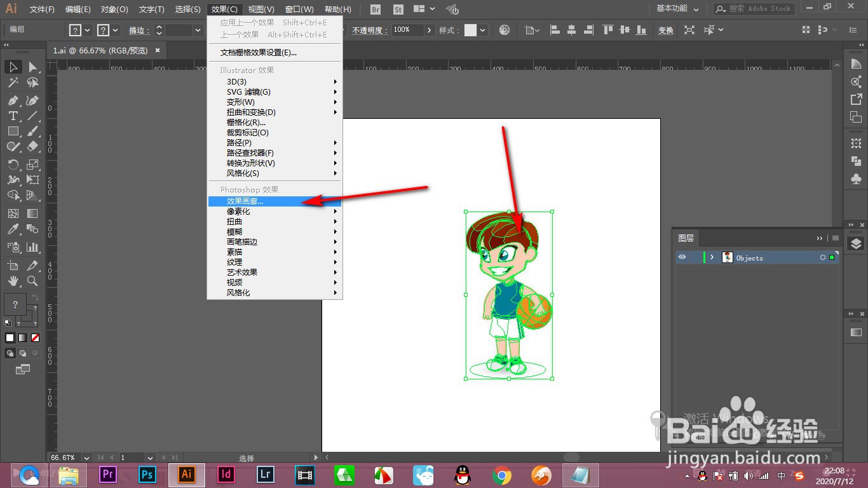Viewport: 868px width, 488px height.
Task: Click the 变换 link in control bar
Action: [x=665, y=30]
